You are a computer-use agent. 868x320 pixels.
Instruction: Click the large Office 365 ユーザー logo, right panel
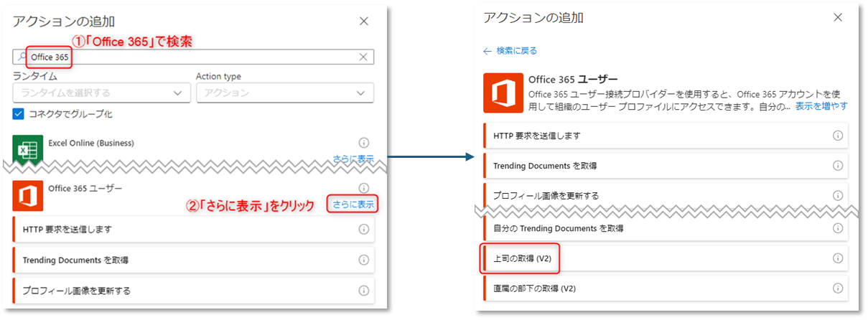click(502, 93)
